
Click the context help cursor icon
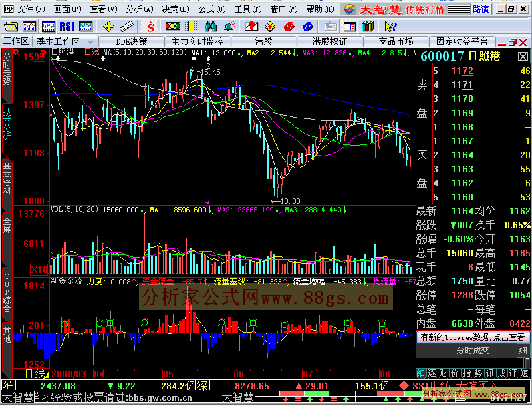390,26
